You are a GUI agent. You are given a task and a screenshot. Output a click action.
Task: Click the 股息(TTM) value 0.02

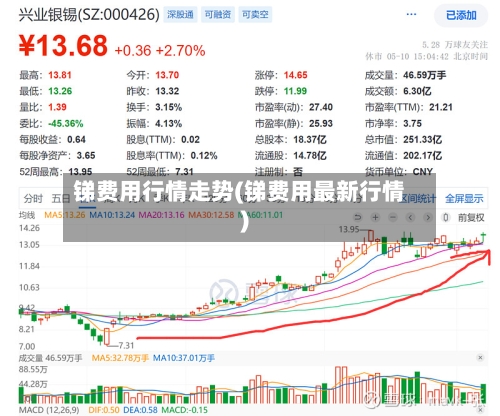190,139
